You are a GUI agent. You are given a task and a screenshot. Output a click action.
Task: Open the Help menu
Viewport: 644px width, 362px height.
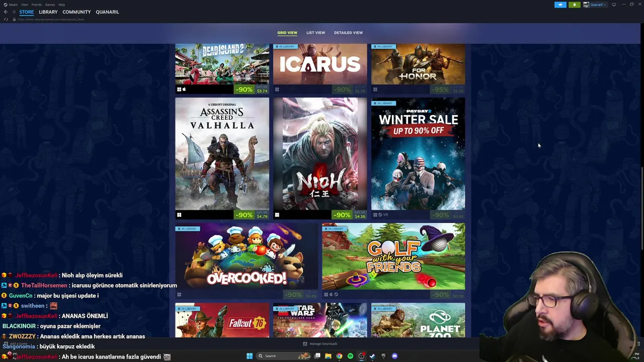(x=61, y=5)
